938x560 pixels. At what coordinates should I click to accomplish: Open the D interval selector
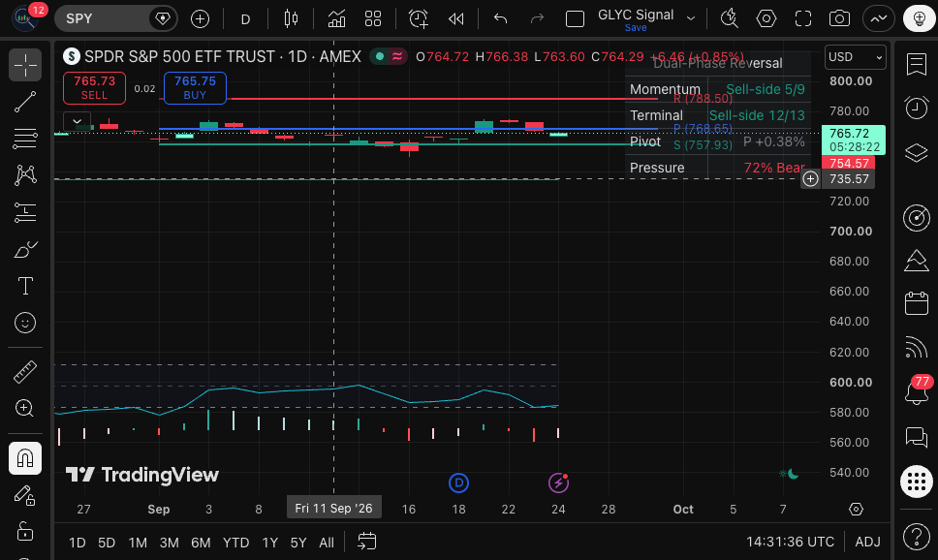(245, 19)
